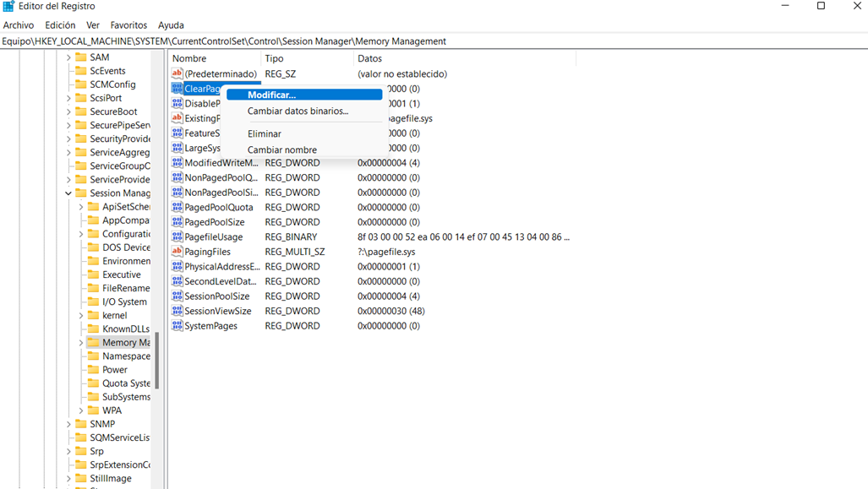Click the (Predeterminado) string value icon
868x489 pixels.
177,73
